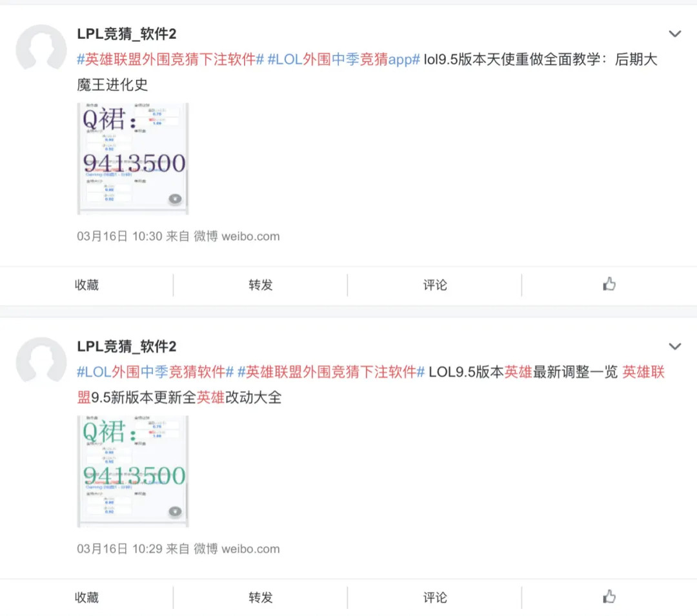
Task: Click 收藏 on the first post
Action: pyautogui.click(x=86, y=285)
